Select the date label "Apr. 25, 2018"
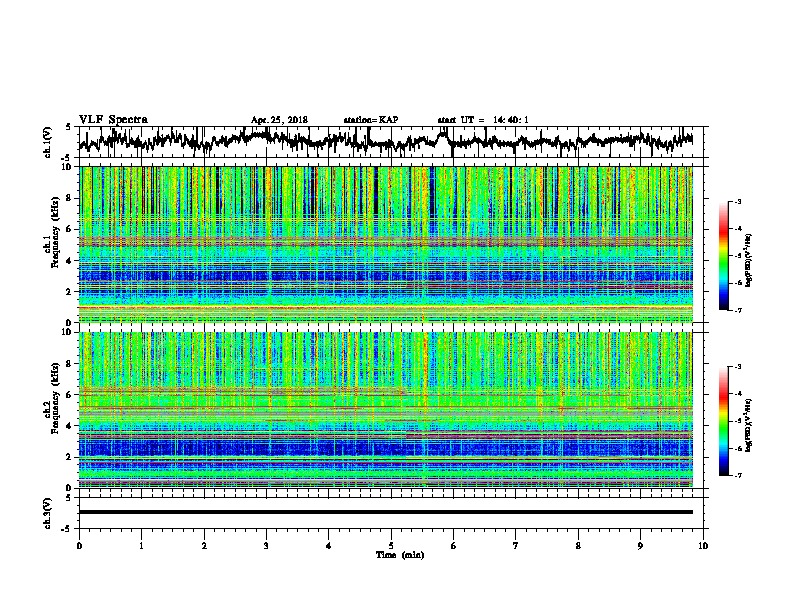792x612 pixels. [x=279, y=120]
